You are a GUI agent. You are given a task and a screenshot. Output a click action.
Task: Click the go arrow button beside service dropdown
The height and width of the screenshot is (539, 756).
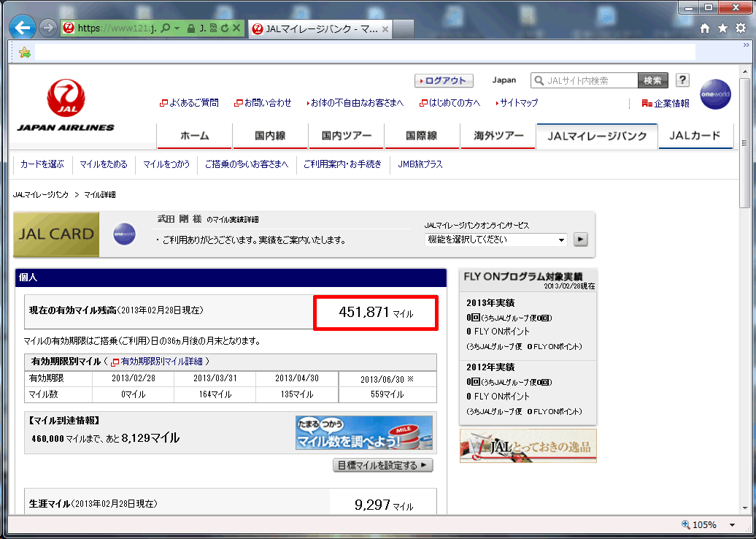pos(581,240)
